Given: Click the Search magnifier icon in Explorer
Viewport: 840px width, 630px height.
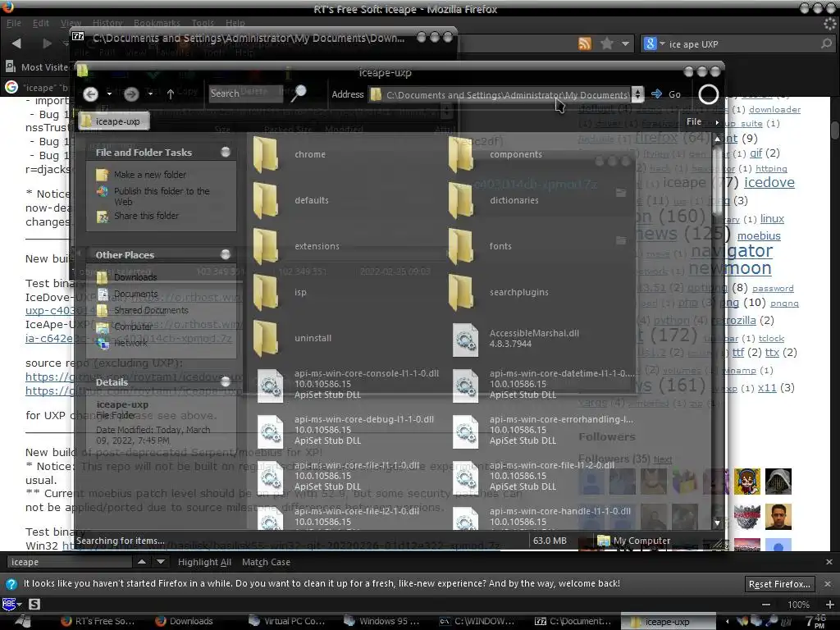Looking at the screenshot, I should [299, 94].
